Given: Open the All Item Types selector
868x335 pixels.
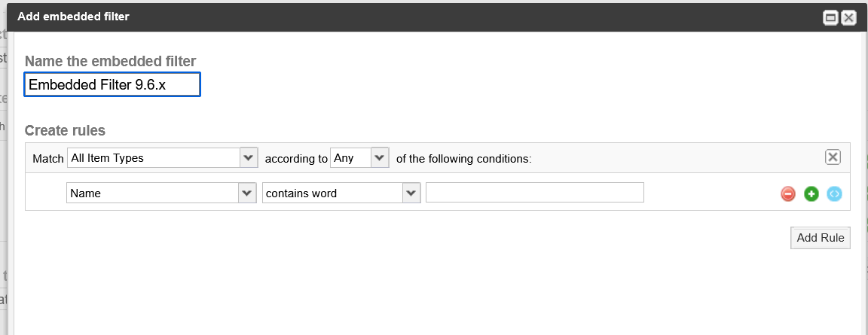Looking at the screenshot, I should [x=162, y=157].
